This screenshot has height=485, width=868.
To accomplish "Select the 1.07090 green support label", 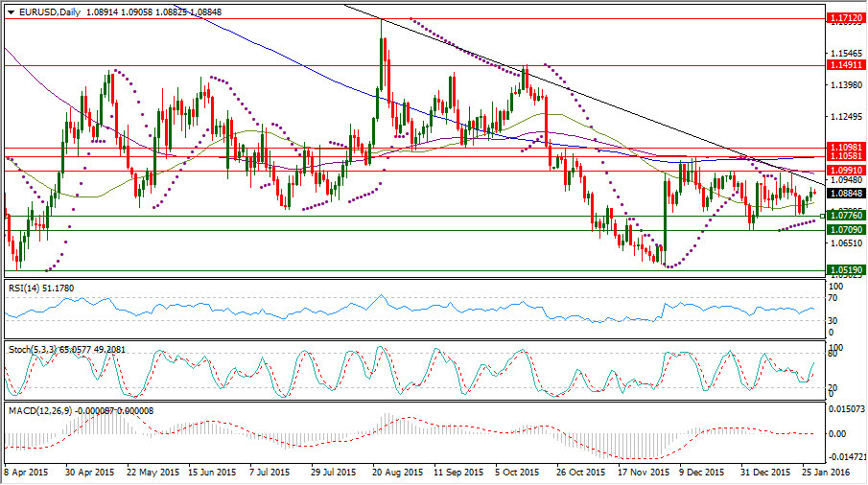I will 845,229.
